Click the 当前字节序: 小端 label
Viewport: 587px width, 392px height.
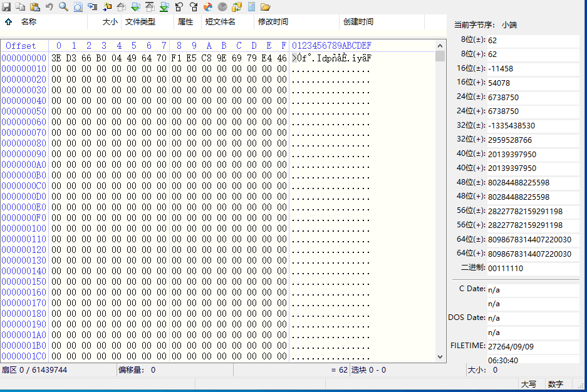pos(485,25)
